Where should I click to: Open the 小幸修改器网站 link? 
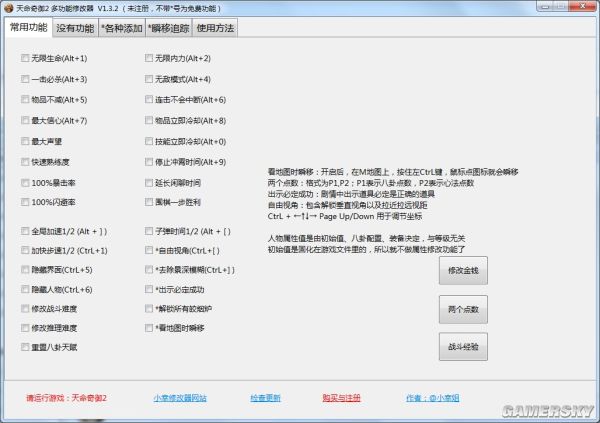tap(180, 398)
